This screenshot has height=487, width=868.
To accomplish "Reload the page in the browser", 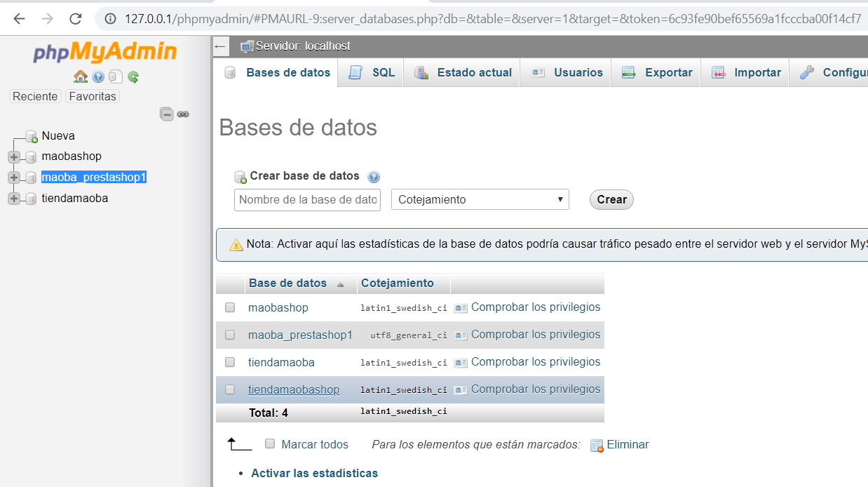I will 76,19.
